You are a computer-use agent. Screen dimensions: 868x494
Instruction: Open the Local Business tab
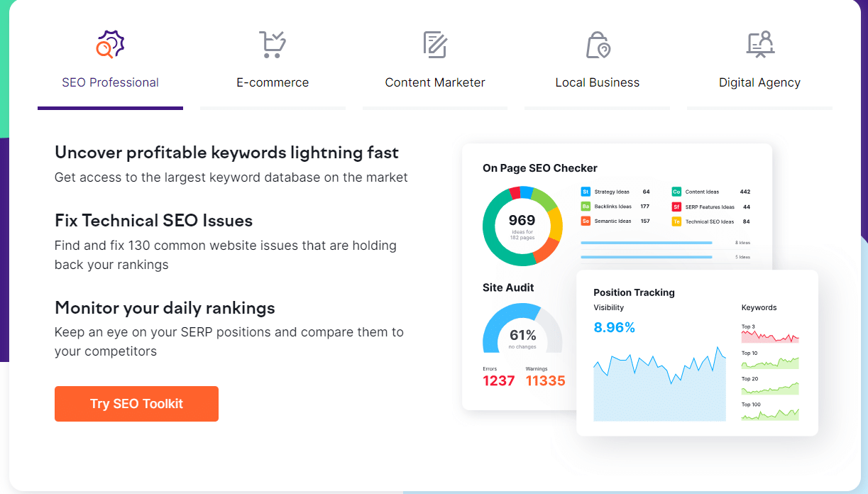tap(597, 82)
